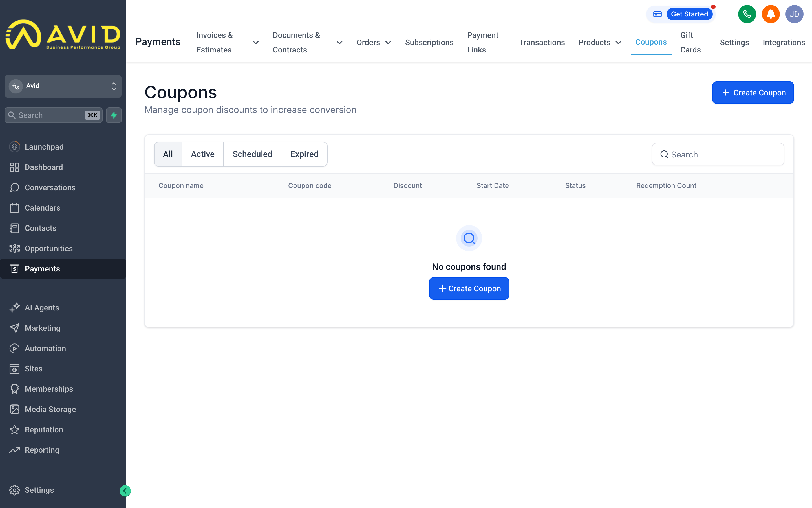Select the All coupons filter tab
Screen dimensions: 812x508
[168, 154]
